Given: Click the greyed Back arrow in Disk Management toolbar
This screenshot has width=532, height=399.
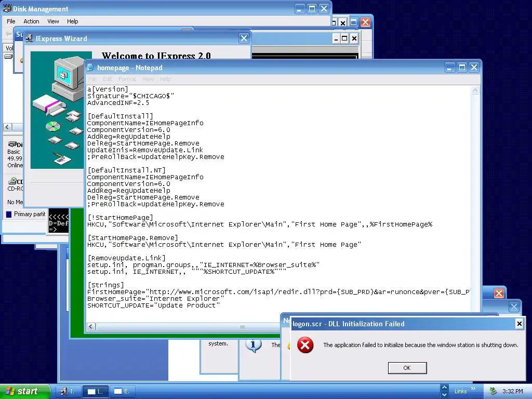Looking at the screenshot, I should tap(8, 34).
